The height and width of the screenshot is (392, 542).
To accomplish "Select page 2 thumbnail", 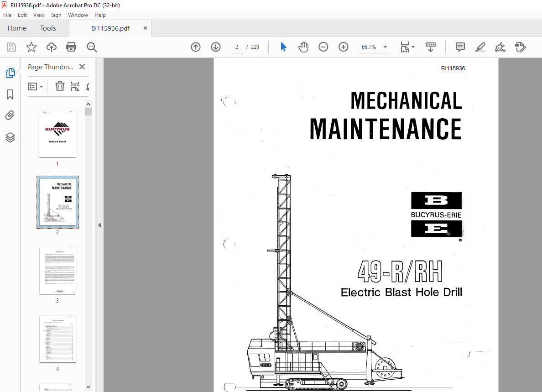I will point(58,202).
